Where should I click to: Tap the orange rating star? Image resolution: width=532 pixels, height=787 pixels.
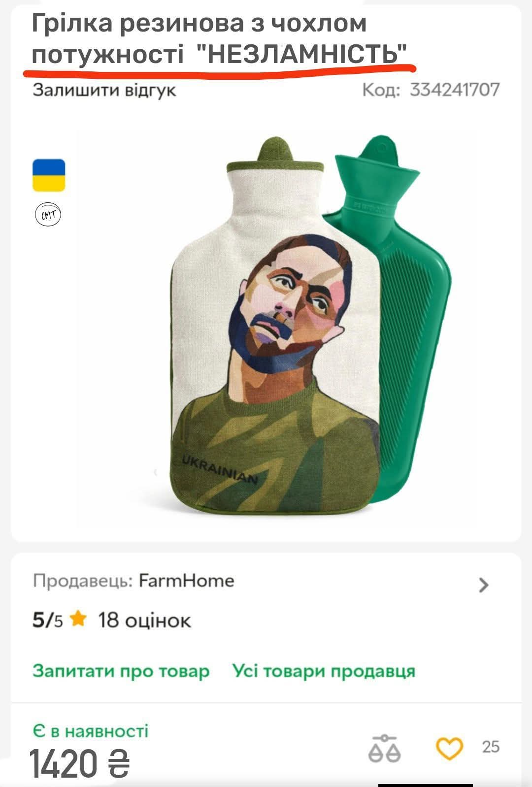tap(78, 619)
